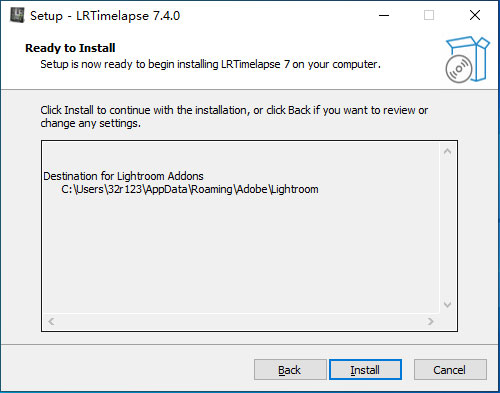
Task: Click the disabled maximize button
Action: point(429,15)
